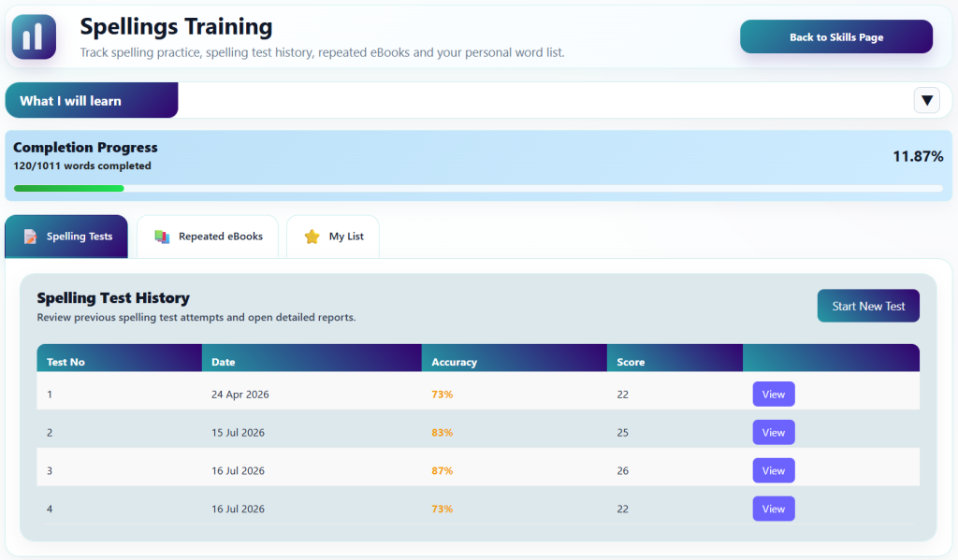The image size is (958, 560).
Task: View the report for test 2
Action: pyautogui.click(x=774, y=432)
